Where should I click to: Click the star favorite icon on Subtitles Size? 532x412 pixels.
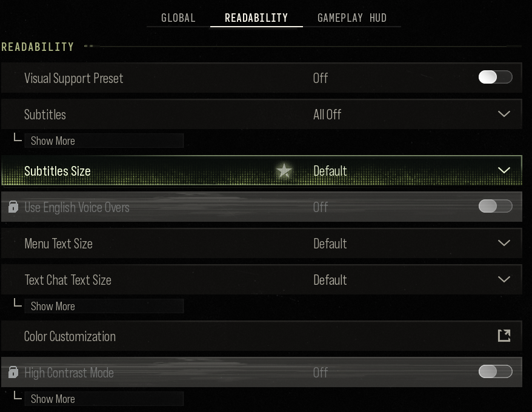tap(284, 171)
